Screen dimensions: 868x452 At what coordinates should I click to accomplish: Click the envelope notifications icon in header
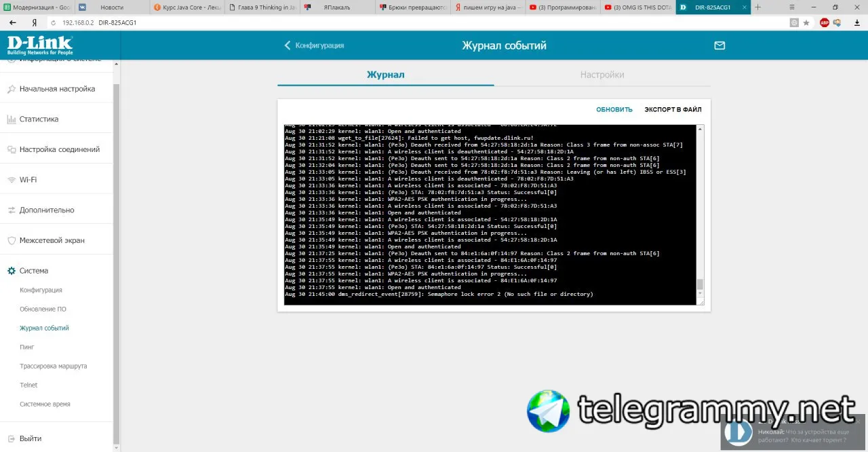pyautogui.click(x=719, y=45)
